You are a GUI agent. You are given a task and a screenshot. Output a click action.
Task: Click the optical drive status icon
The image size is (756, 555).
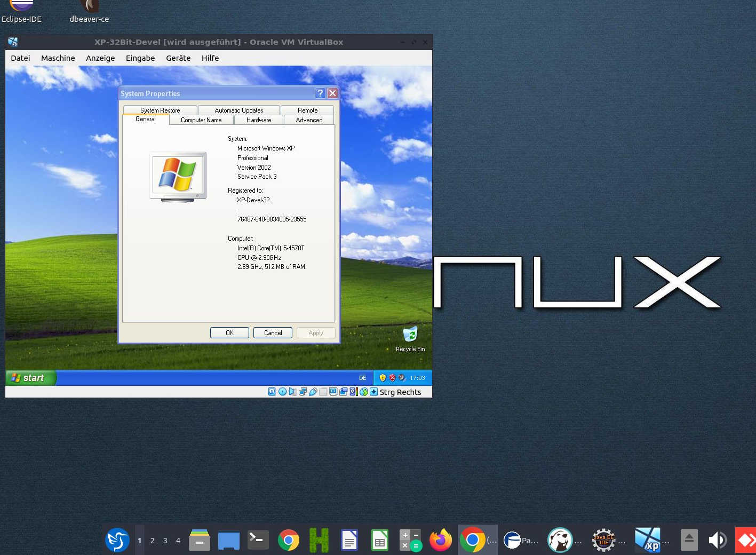(282, 392)
